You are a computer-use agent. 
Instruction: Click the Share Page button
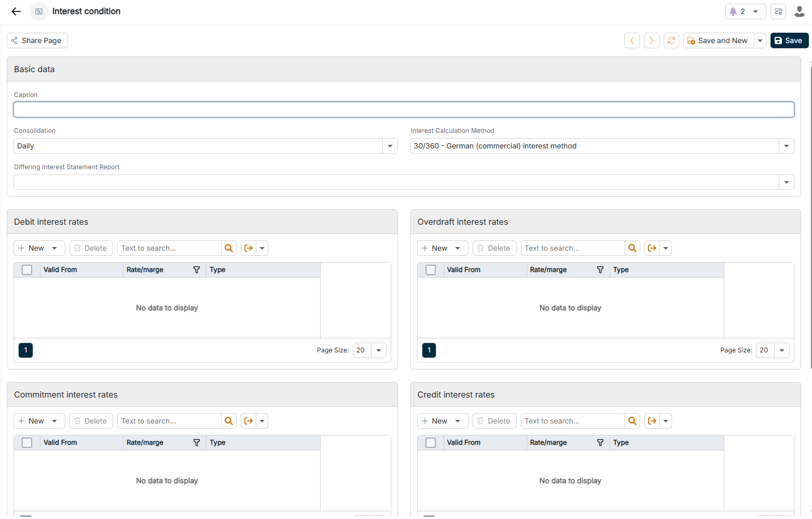pos(37,40)
